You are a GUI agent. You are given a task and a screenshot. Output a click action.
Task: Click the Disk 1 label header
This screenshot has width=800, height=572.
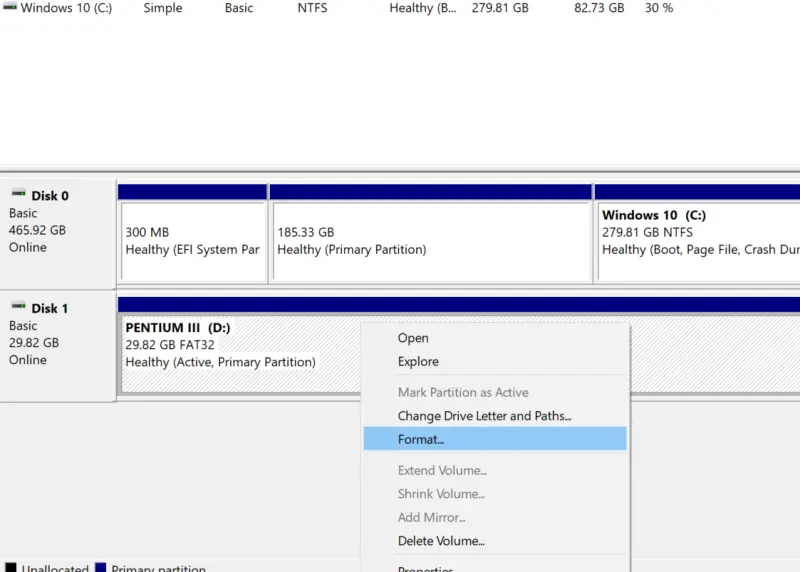pyautogui.click(x=49, y=309)
